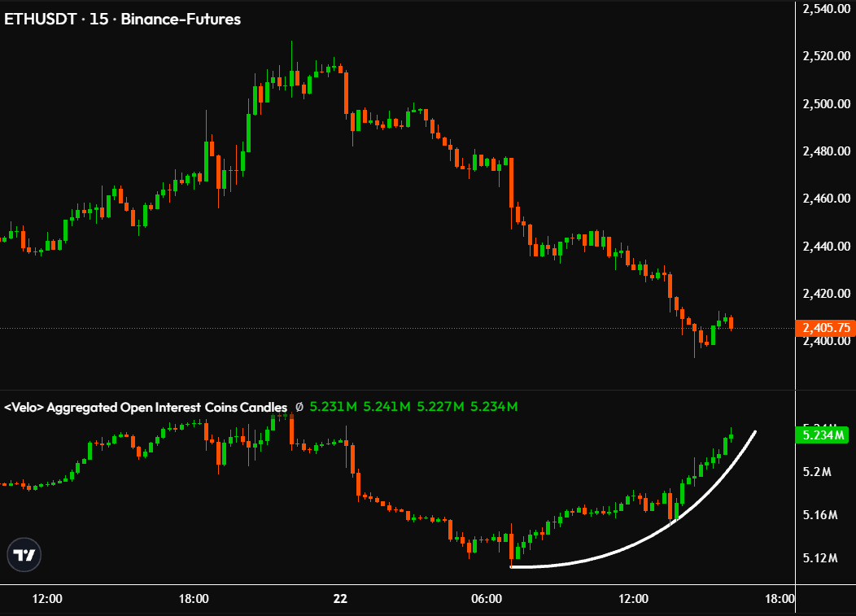Click the 2,420.00 price axis label
The image size is (856, 616).
pyautogui.click(x=827, y=294)
